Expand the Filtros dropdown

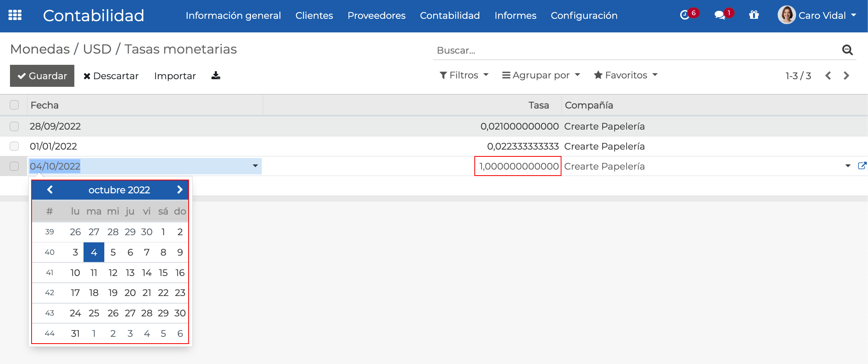click(x=464, y=75)
